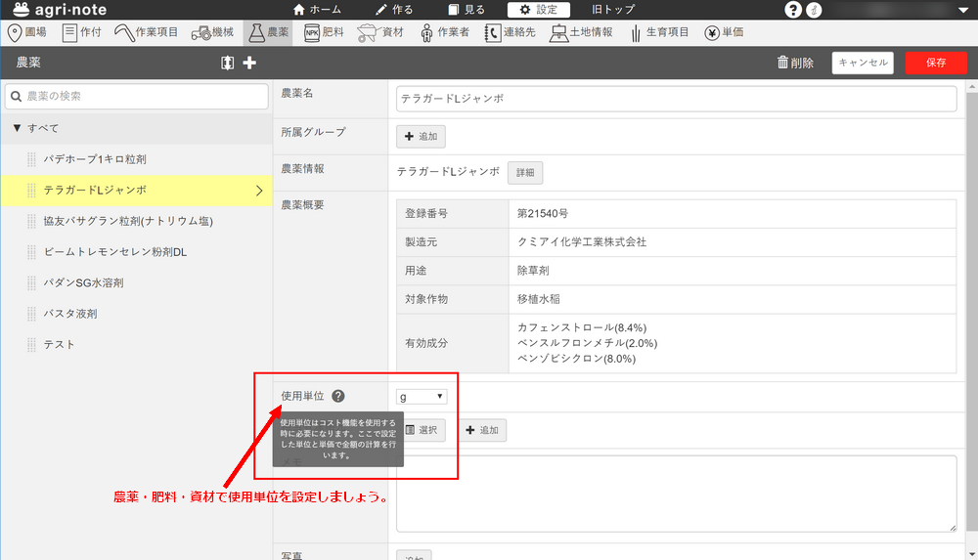Select 協友バサグラン粒剤(ナトリウム塩) in the list
978x560 pixels.
point(128,222)
